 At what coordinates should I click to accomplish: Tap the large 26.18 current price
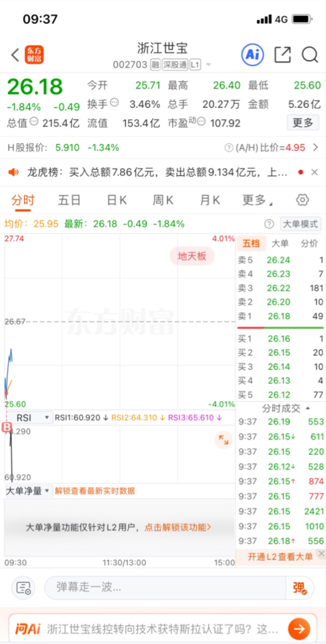pos(35,87)
